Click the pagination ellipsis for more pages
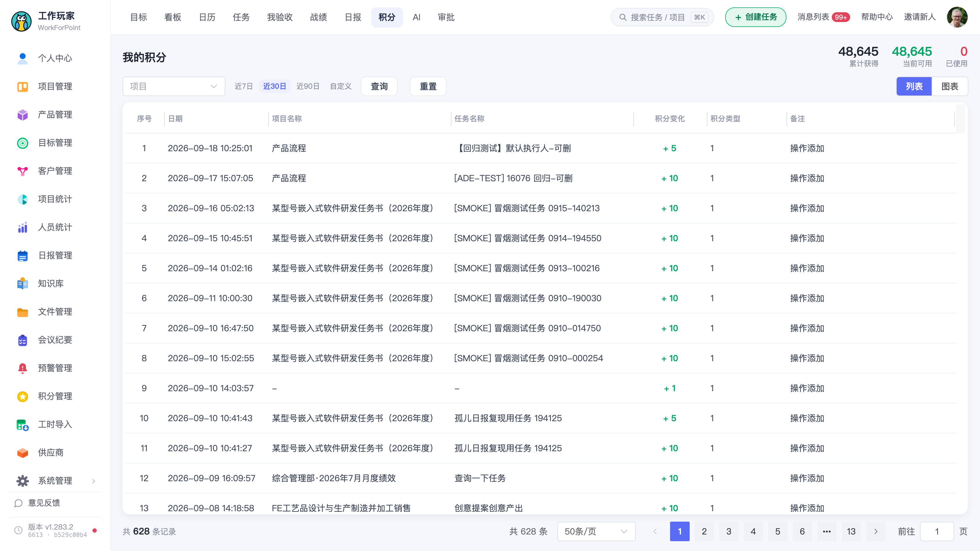 [x=827, y=531]
